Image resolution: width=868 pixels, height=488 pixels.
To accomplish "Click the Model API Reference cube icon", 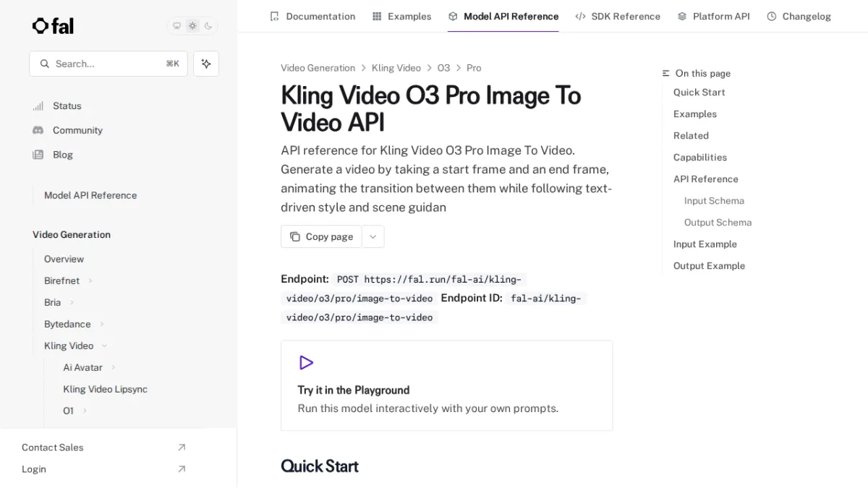I will [453, 16].
